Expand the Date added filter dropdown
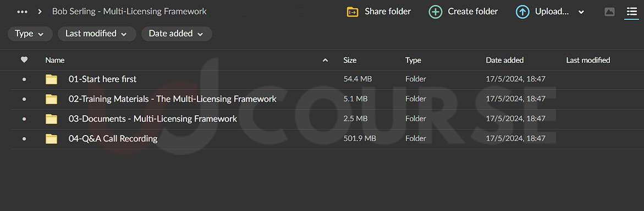Viewport: 644px width, 211px height. [x=177, y=34]
